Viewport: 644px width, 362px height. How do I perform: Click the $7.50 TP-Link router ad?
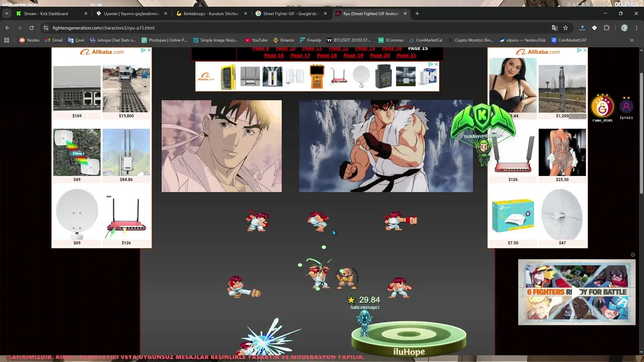point(513,219)
